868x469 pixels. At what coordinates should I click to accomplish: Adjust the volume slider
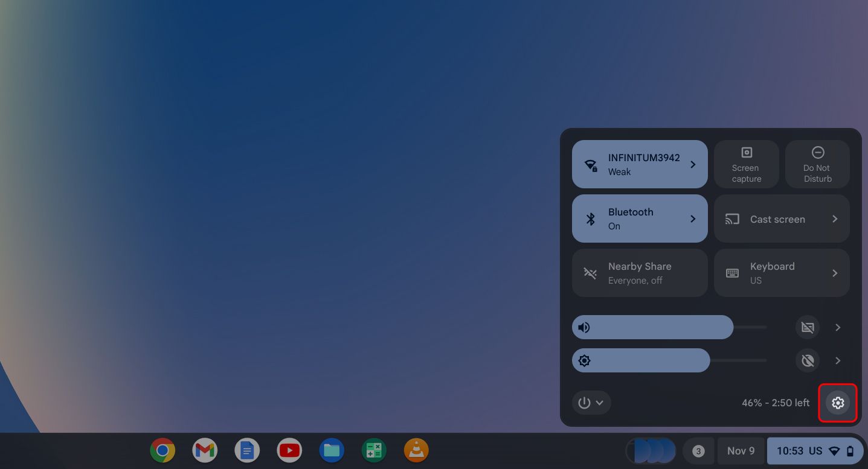point(664,327)
